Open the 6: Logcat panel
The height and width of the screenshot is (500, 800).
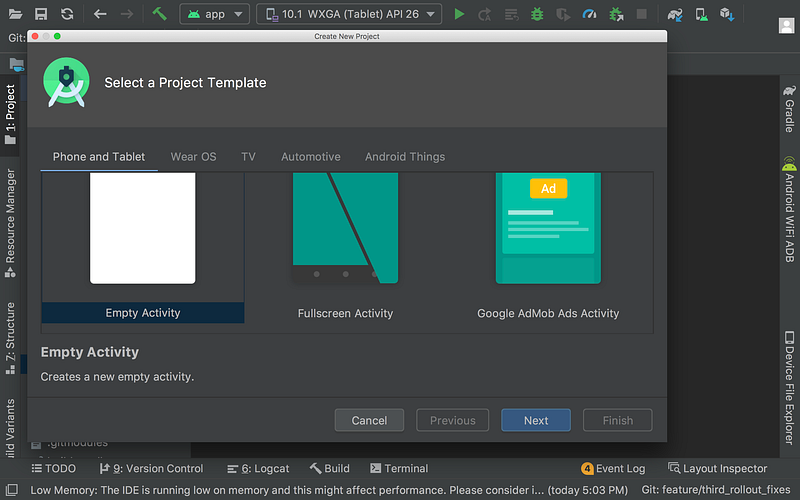pos(258,468)
